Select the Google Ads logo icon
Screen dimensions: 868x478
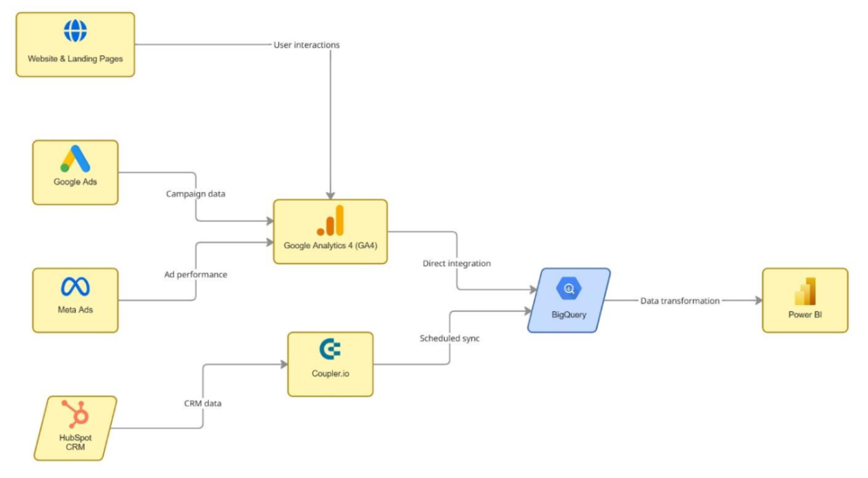point(75,159)
